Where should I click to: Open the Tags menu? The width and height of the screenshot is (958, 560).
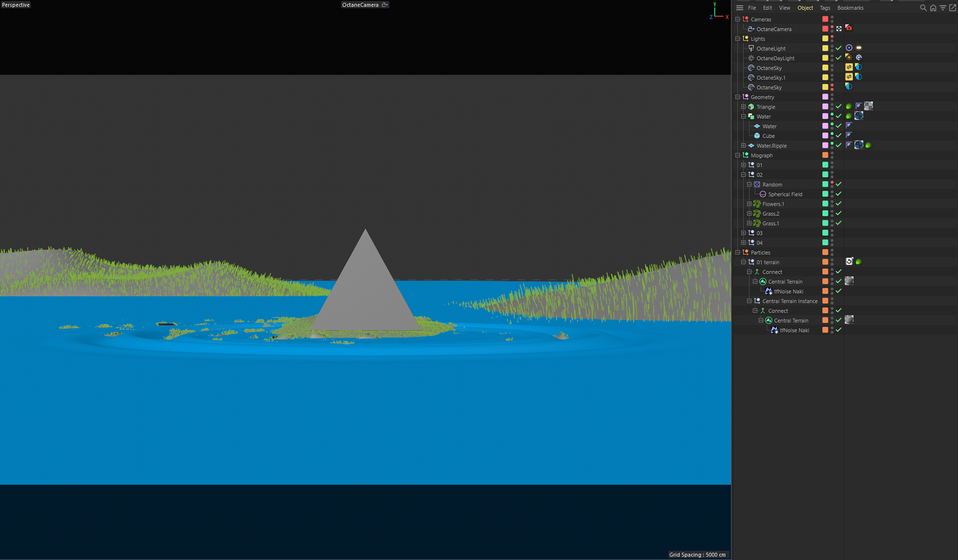tap(825, 8)
